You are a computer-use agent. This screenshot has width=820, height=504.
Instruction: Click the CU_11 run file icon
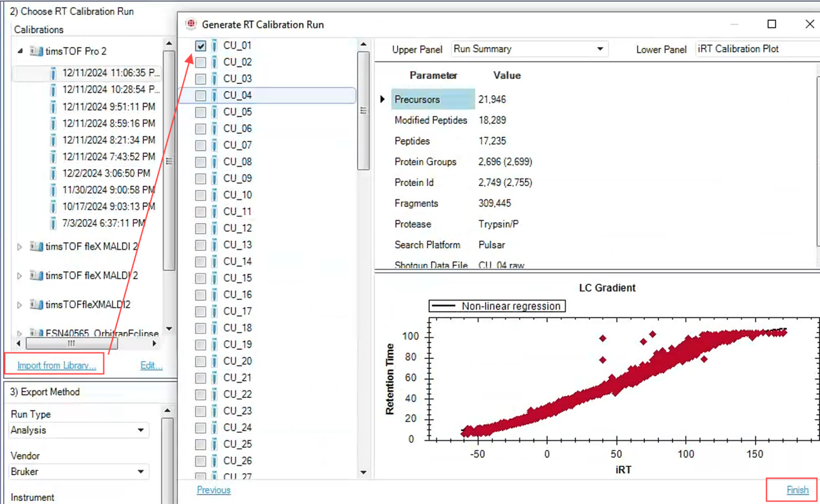[x=215, y=212]
